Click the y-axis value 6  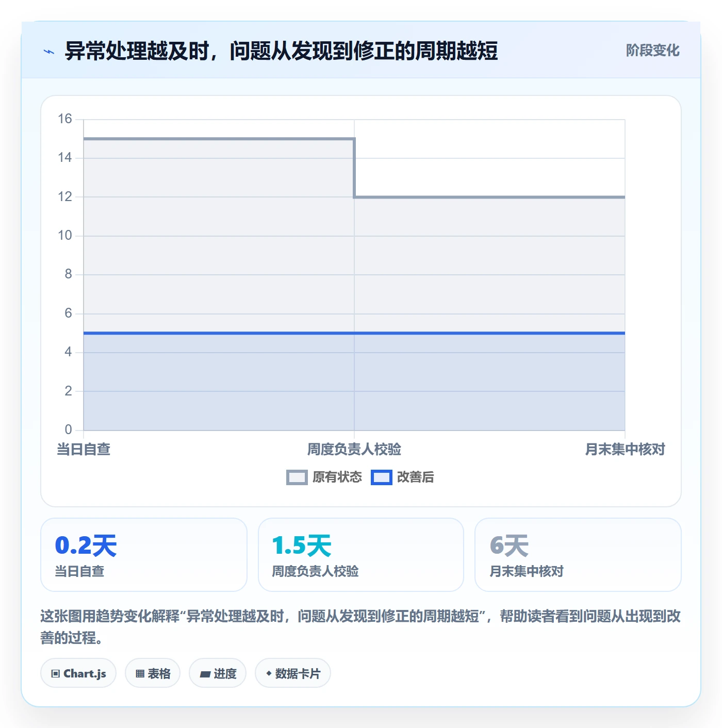click(68, 313)
